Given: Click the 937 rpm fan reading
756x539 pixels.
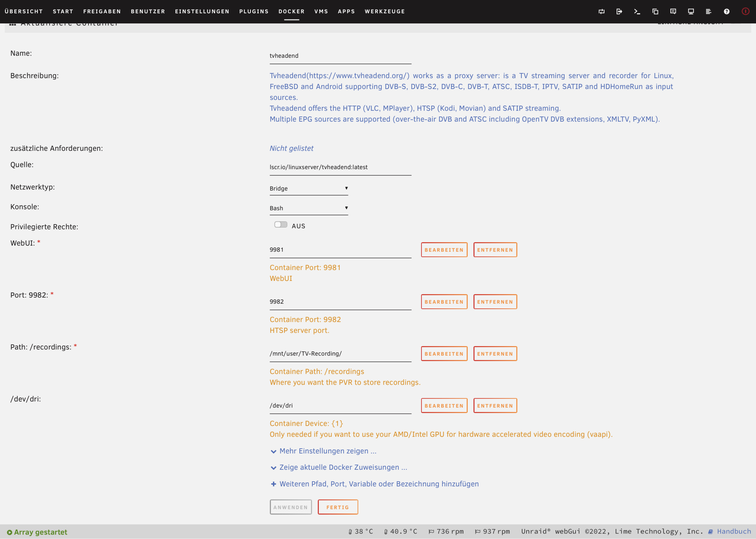Looking at the screenshot, I should 496,532.
